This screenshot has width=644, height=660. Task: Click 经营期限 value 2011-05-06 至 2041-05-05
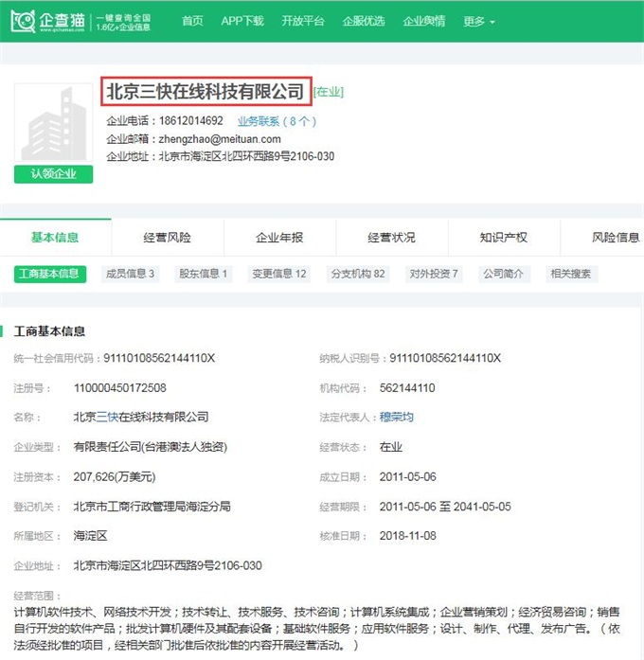click(x=445, y=507)
